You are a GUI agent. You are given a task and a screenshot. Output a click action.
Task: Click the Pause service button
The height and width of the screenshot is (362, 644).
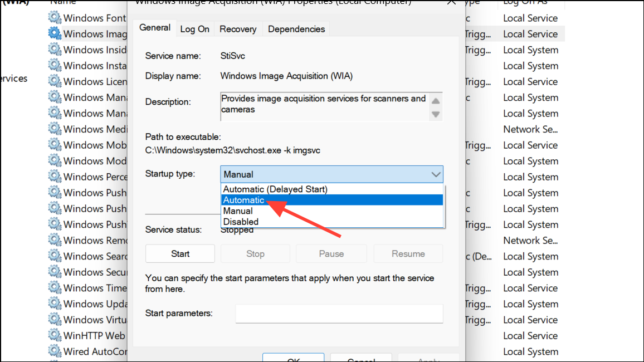(331, 253)
